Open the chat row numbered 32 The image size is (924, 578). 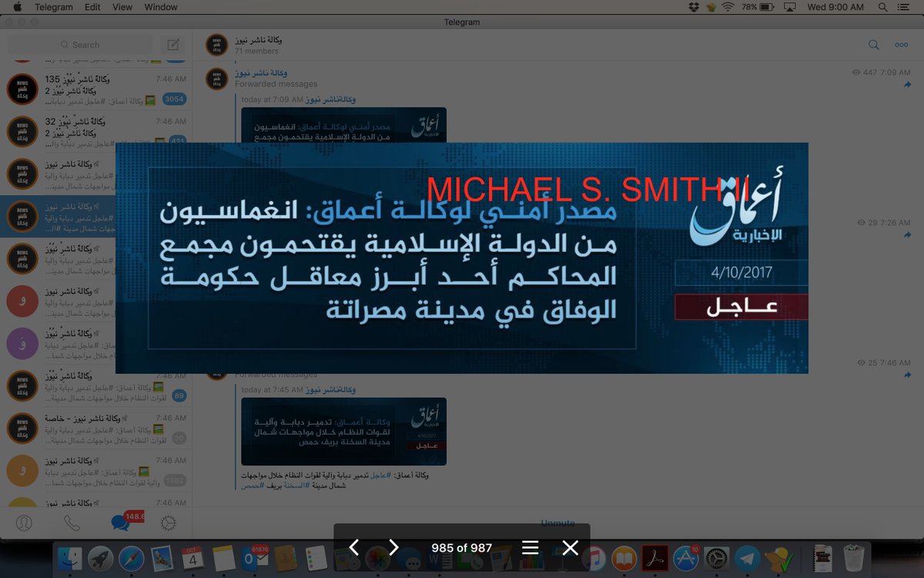(95, 132)
